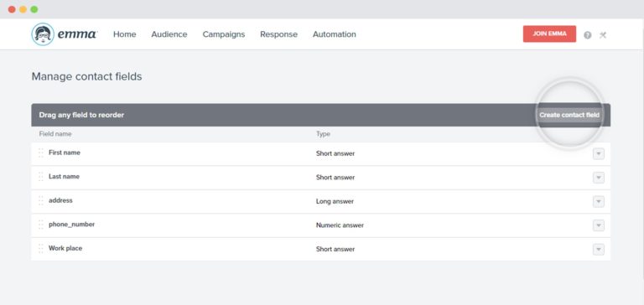The image size is (644, 305).
Task: Select the address field label
Action: 60,200
